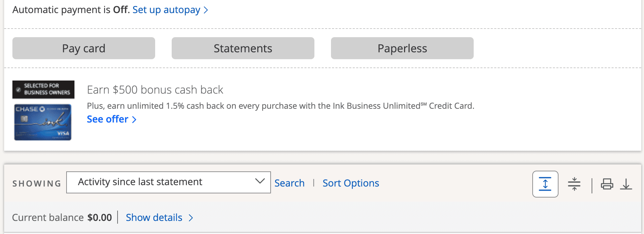The width and height of the screenshot is (644, 234).
Task: Click the Selected for Business Owners badge
Action: (43, 89)
